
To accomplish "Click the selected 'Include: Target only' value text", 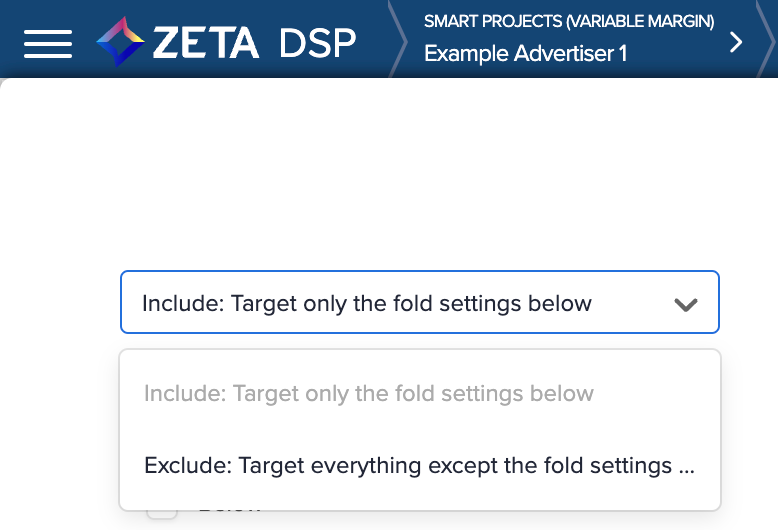I will [x=366, y=303].
